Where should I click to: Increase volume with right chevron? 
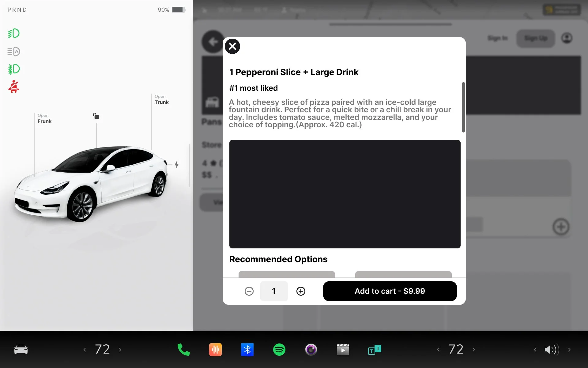point(569,350)
